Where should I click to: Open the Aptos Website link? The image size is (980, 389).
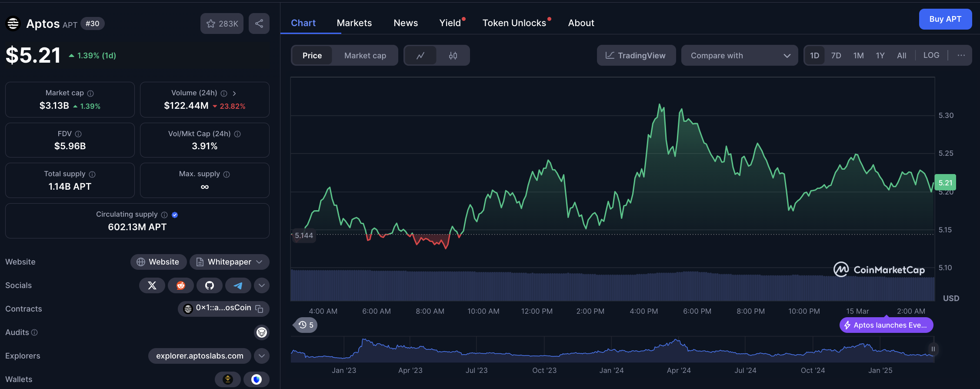158,262
